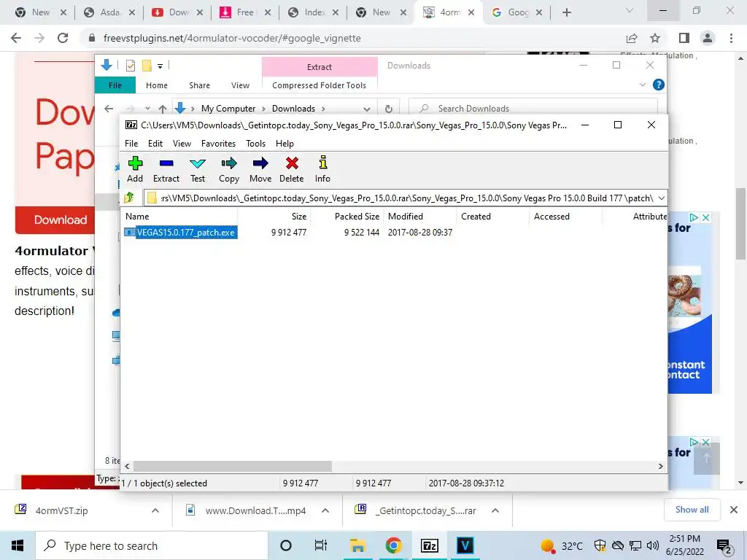747x560 pixels.
Task: Open options for 4ormVST.zip download
Action: [x=155, y=510]
